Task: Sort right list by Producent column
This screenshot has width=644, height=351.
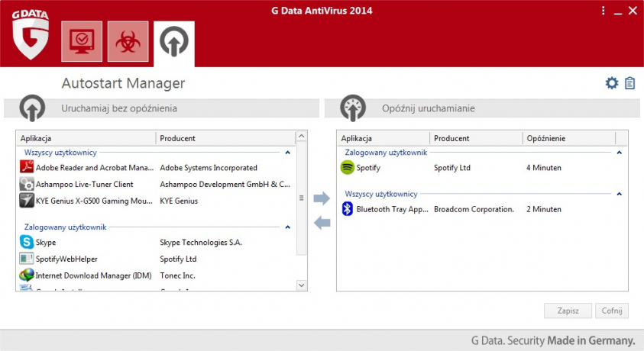Action: [477, 138]
